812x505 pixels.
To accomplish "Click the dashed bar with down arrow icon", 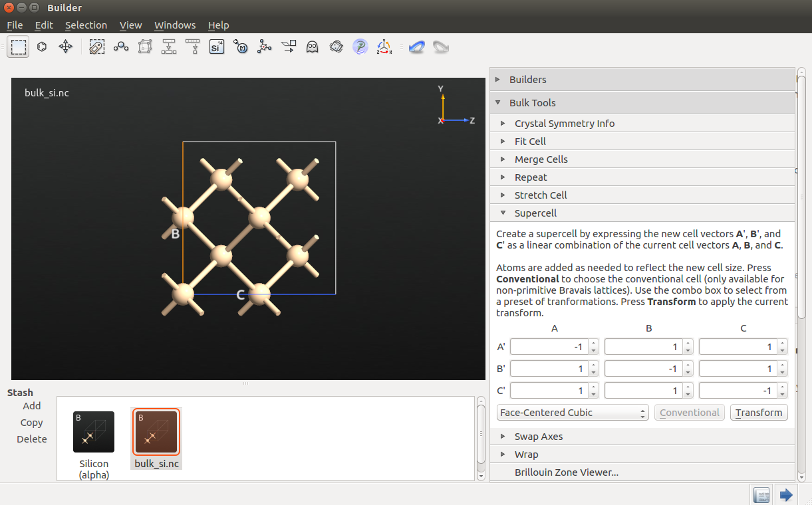I will (193, 47).
